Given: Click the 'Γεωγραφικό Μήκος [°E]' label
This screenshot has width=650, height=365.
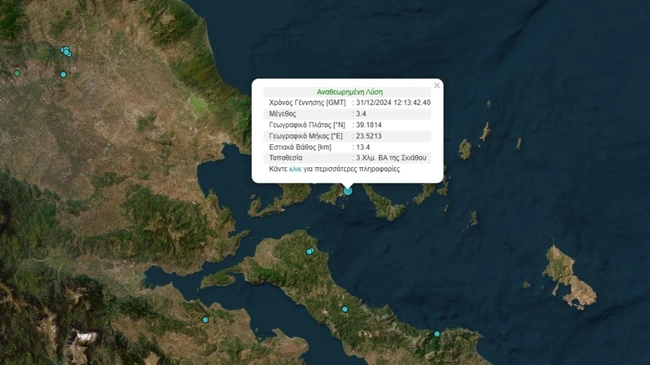Looking at the screenshot, I should tap(306, 136).
